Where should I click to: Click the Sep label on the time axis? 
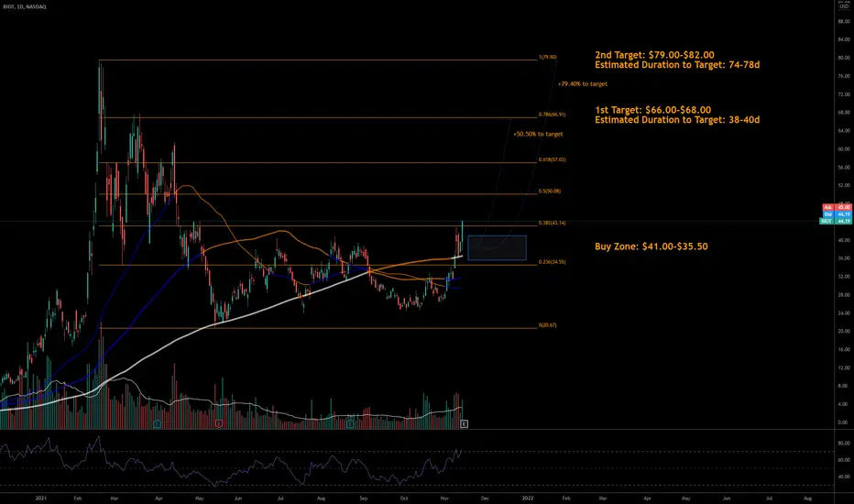(363, 498)
